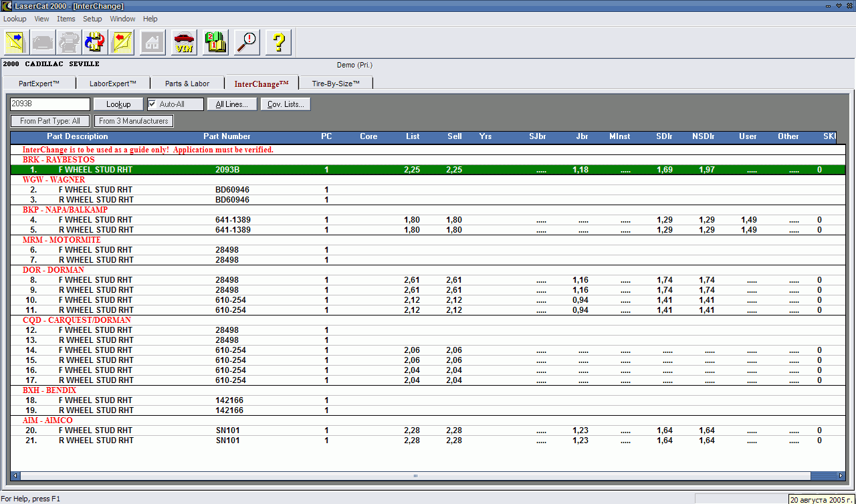Click the book exchange arrows toolbar icon

95,42
